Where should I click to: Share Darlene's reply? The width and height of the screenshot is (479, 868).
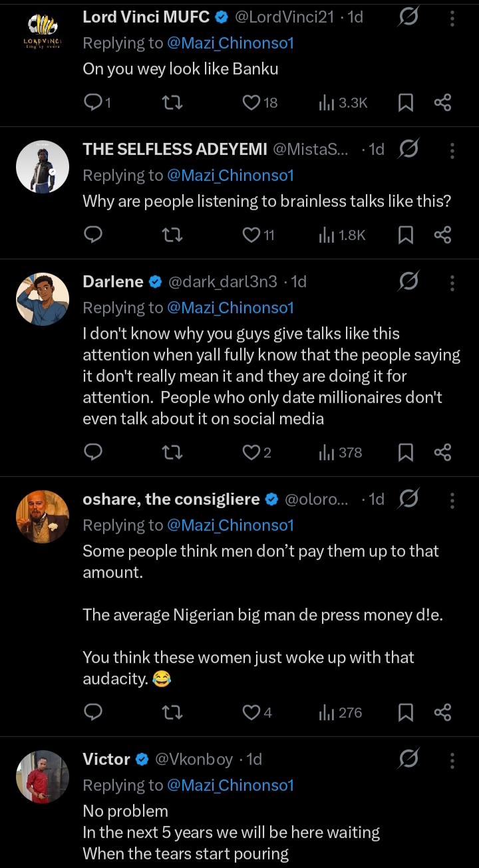tap(442, 453)
